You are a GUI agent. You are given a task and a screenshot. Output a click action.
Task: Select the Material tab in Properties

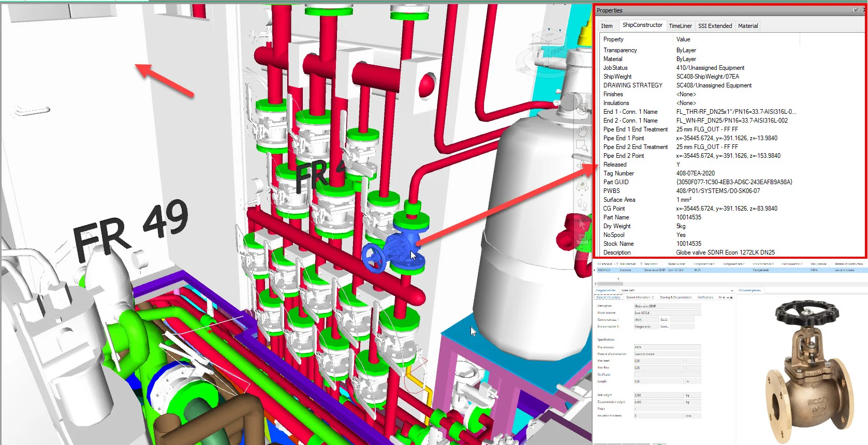[747, 26]
